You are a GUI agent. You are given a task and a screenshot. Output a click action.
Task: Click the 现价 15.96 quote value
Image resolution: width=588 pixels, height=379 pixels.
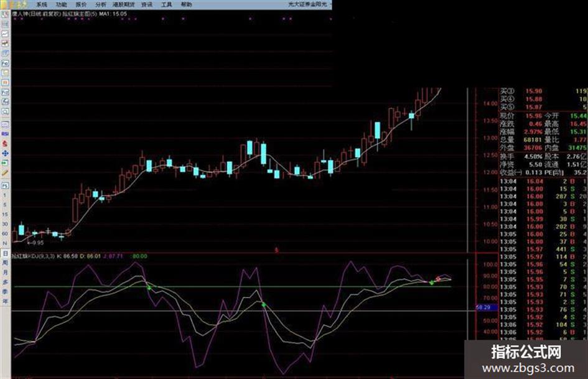coord(534,116)
